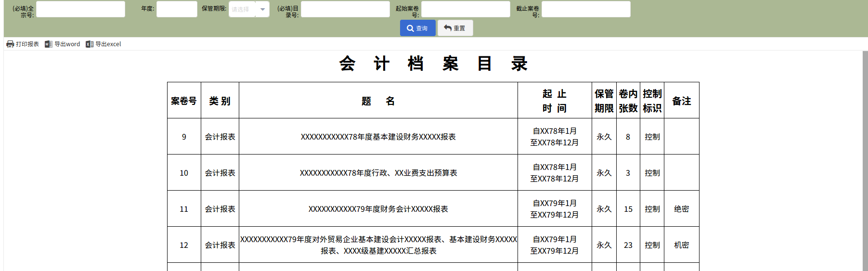Viewport: 868px width, 271px height.
Task: Click 会计报表 in row 10
Action: (x=220, y=173)
